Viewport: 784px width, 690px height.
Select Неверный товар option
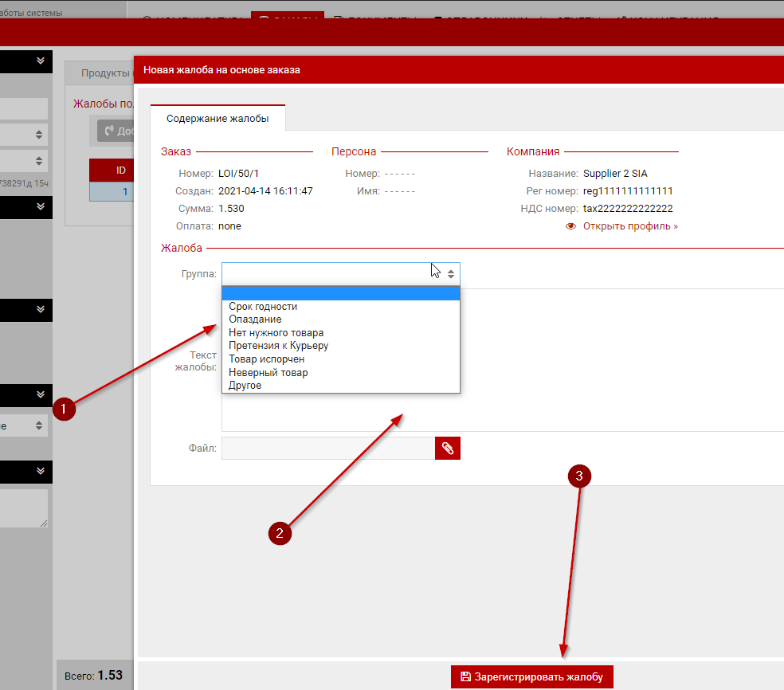(x=268, y=372)
